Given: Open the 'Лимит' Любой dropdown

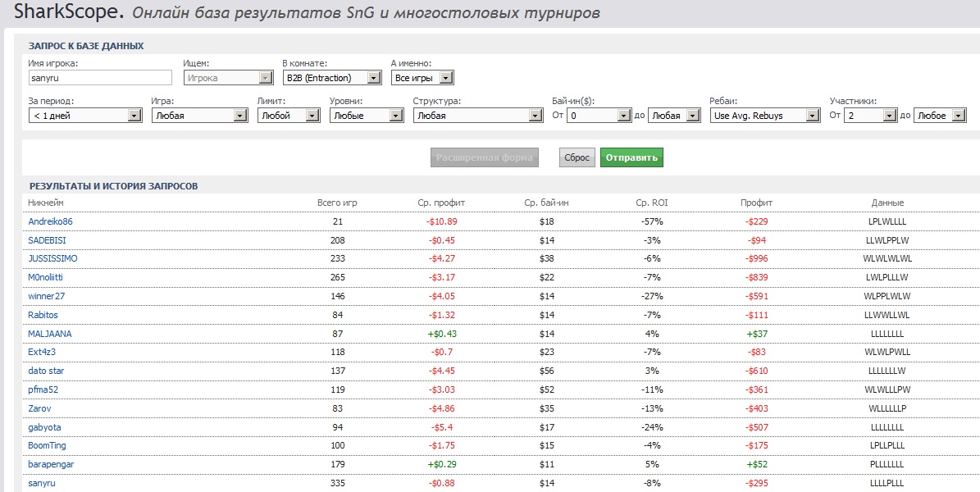Looking at the screenshot, I should click(x=288, y=116).
